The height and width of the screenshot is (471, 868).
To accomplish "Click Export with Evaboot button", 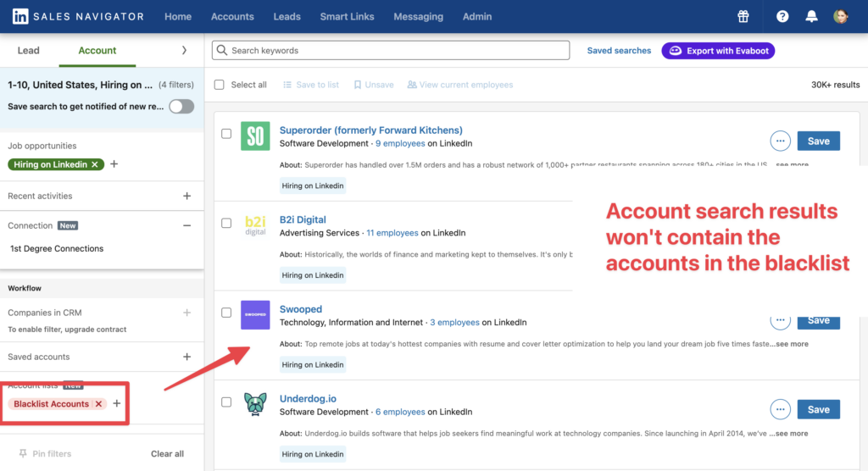I will [x=718, y=51].
